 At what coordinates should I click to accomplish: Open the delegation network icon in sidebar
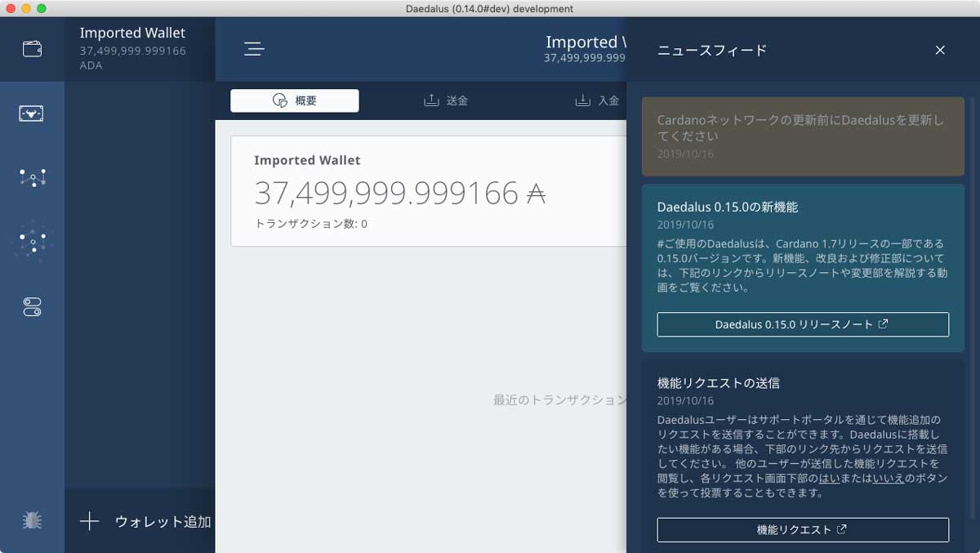[32, 177]
